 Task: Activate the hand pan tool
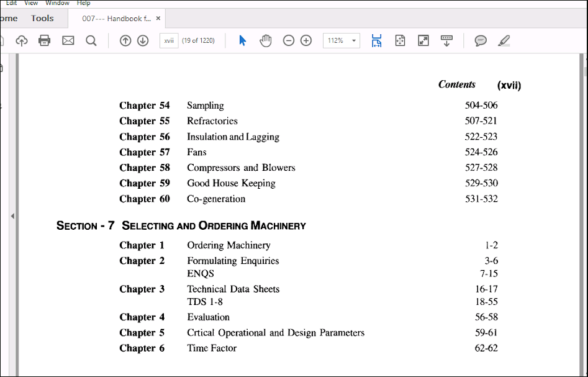click(x=266, y=40)
